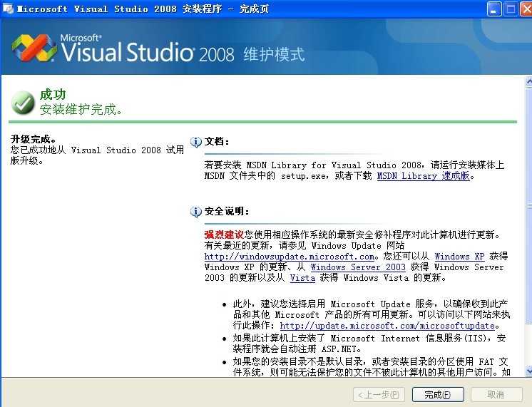Click the 文档: section heading
Screen dimensions: 532x407
point(217,141)
